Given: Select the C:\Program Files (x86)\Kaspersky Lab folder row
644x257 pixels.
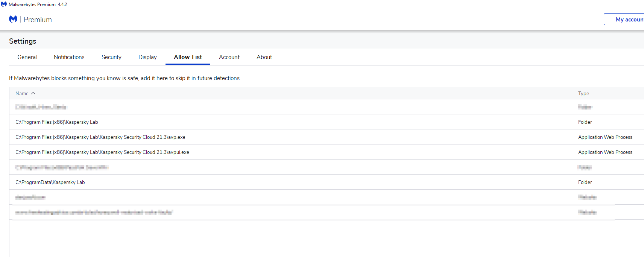Looking at the screenshot, I should click(327, 122).
